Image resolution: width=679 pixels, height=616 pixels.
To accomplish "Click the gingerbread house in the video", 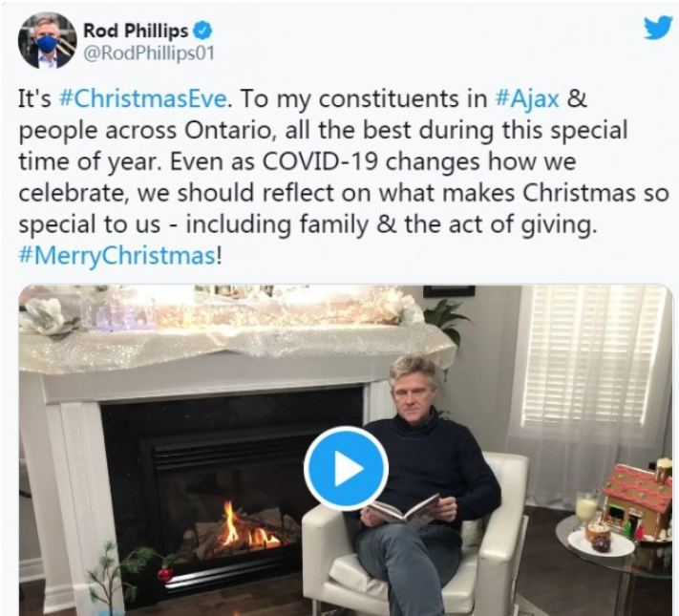I will click(639, 502).
